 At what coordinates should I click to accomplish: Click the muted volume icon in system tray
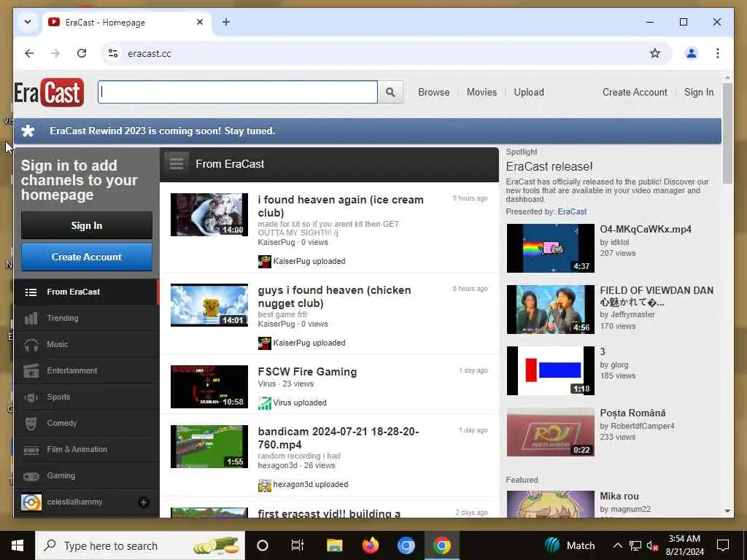(x=653, y=545)
